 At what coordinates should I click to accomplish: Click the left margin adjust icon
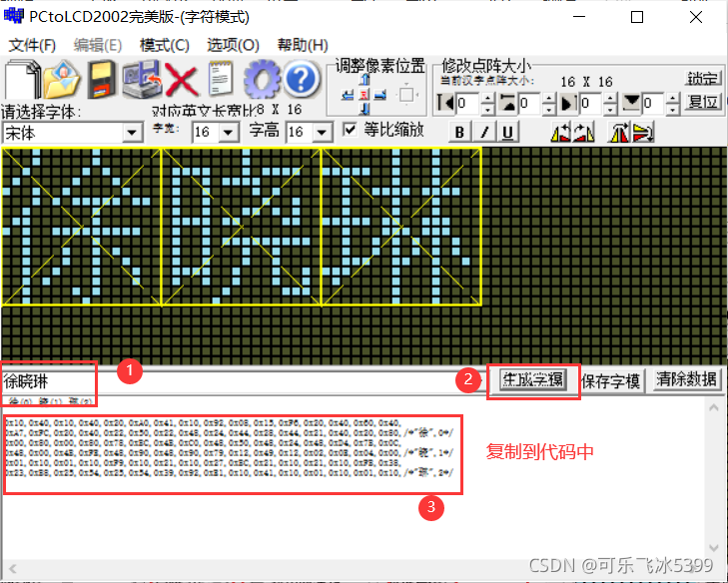(x=445, y=102)
